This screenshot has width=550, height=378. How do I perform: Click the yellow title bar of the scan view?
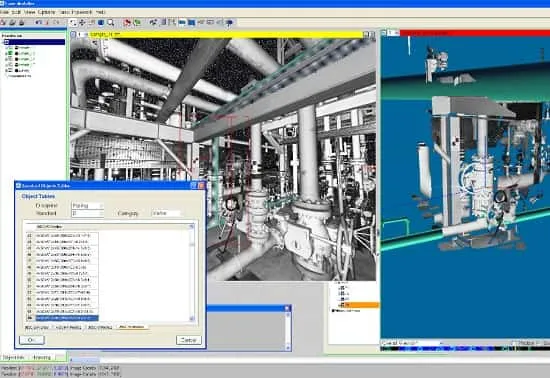coord(226,34)
